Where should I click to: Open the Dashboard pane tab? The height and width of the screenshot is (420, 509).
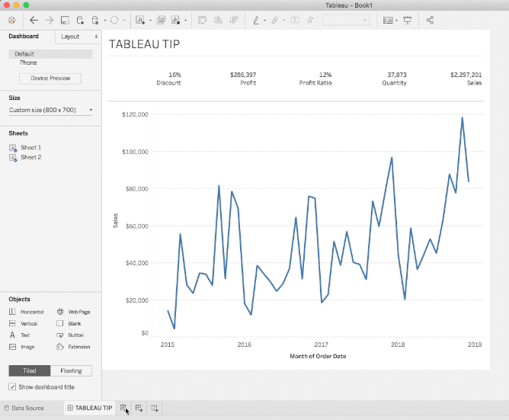point(24,36)
